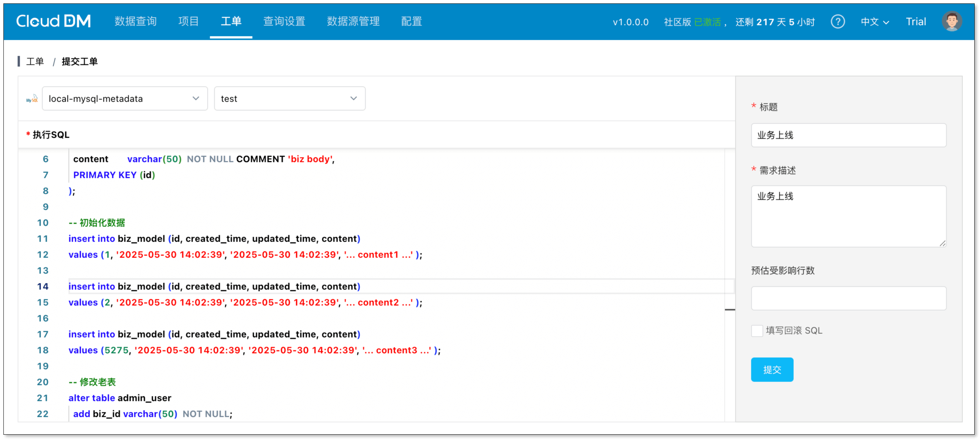Open the help question mark icon
Screen dimensions: 980x440
[x=838, y=22]
